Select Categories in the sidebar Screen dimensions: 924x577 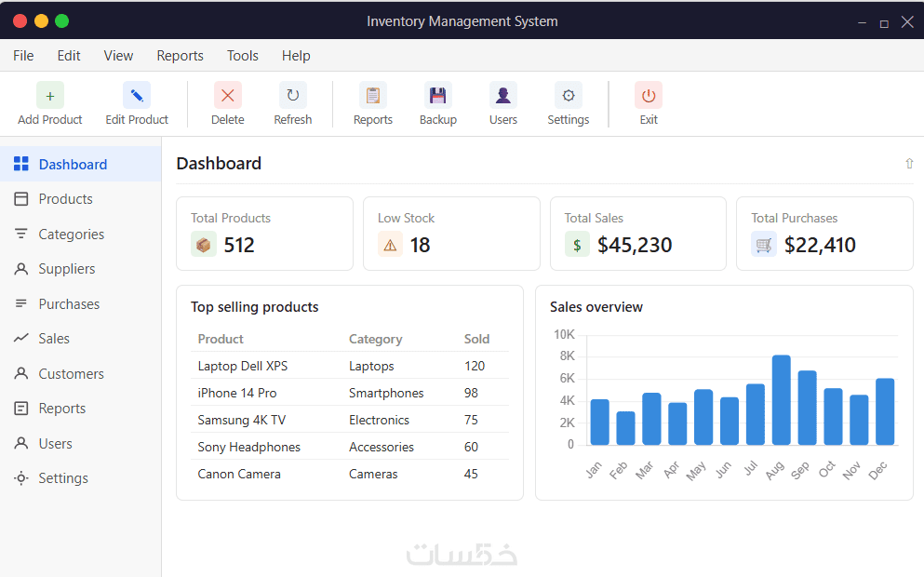[x=71, y=235]
